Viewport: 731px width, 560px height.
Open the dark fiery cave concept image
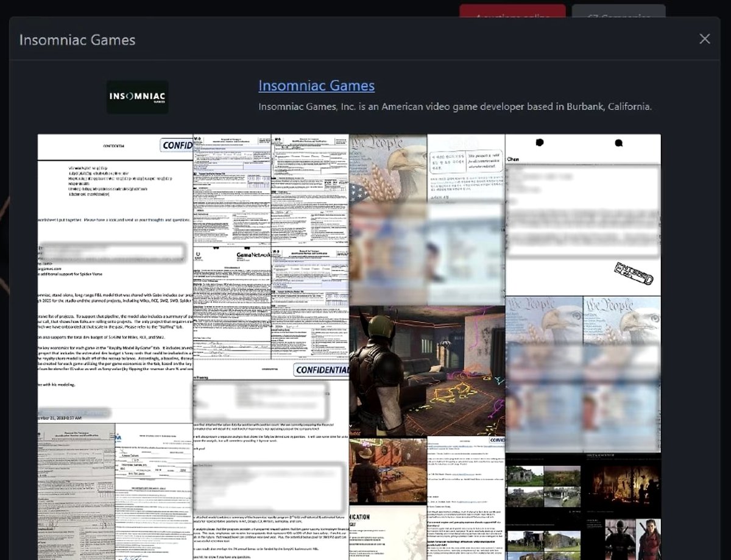point(621,483)
